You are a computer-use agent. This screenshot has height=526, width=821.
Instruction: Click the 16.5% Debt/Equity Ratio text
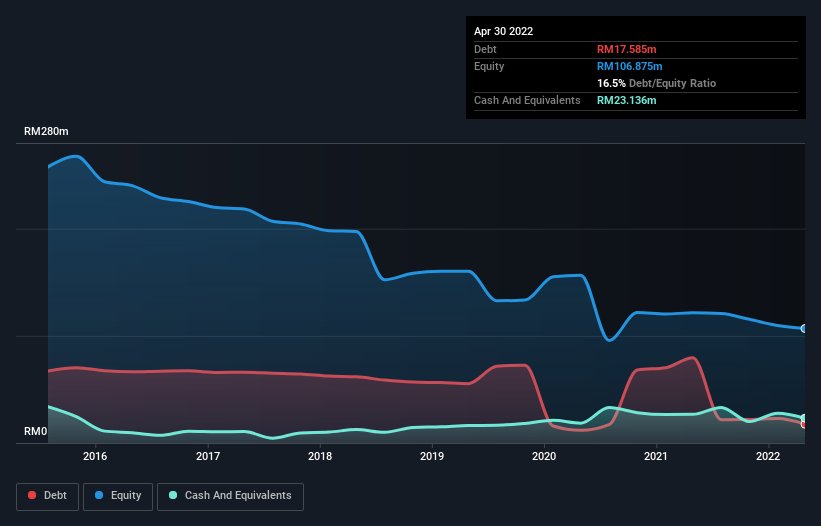(x=657, y=83)
